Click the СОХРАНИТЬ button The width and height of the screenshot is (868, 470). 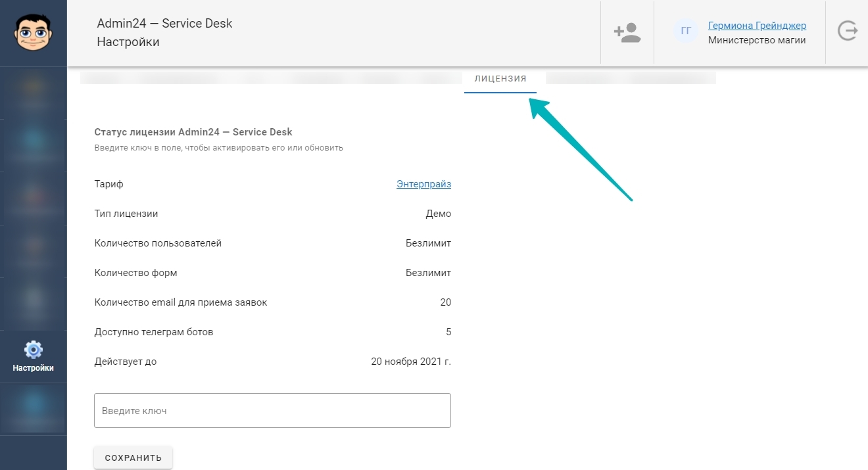coord(133,458)
